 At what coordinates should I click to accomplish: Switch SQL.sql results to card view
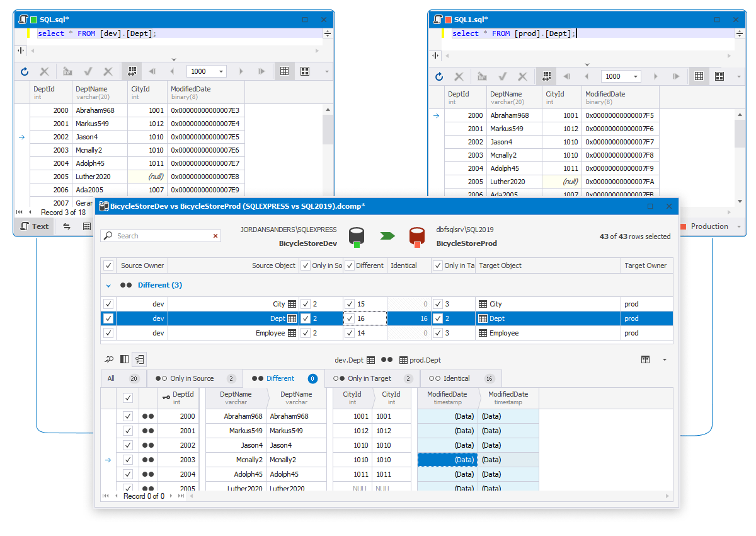coord(305,72)
